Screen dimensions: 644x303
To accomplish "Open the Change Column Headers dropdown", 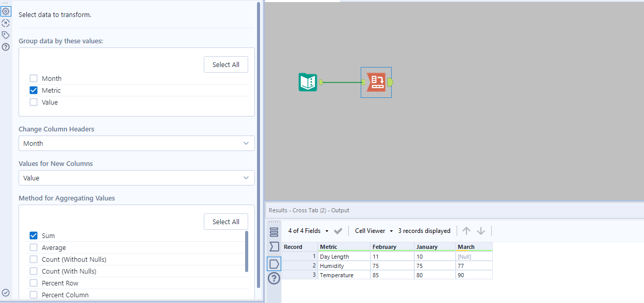I will 136,143.
